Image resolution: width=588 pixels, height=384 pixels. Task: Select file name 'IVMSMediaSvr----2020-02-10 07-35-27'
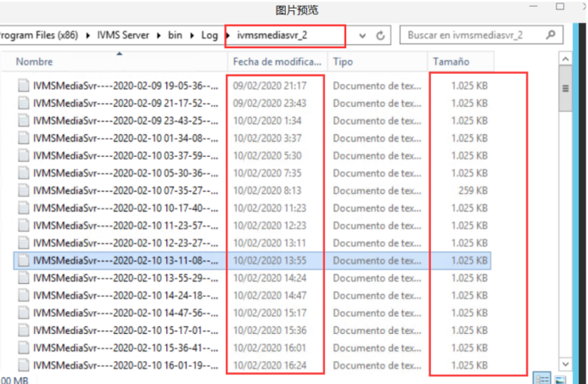[x=126, y=191]
